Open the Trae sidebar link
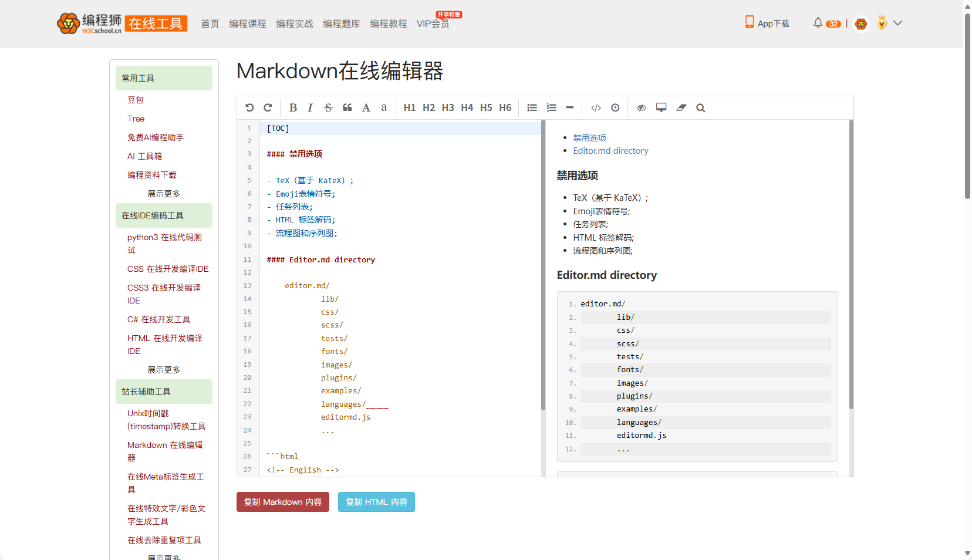972x560 pixels. tap(136, 119)
